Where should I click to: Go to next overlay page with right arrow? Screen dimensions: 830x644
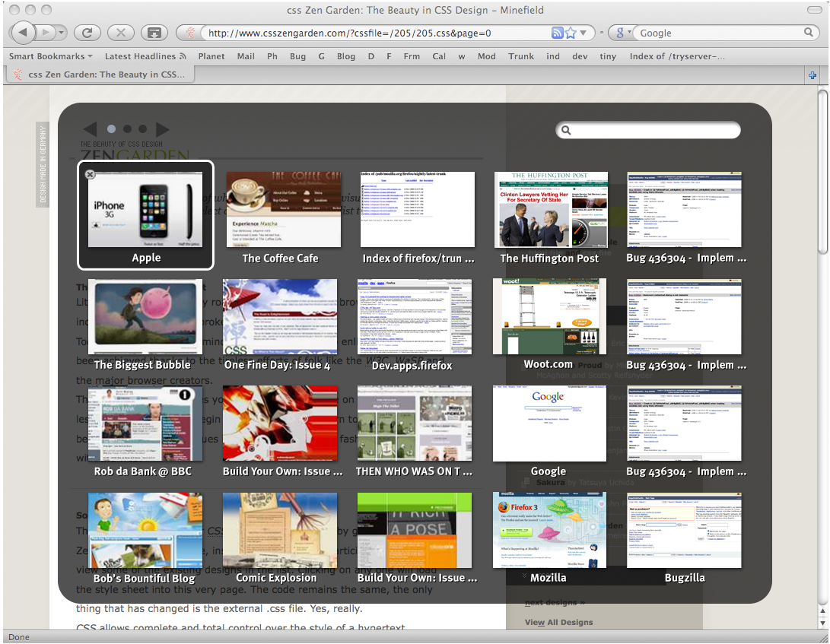click(x=163, y=128)
